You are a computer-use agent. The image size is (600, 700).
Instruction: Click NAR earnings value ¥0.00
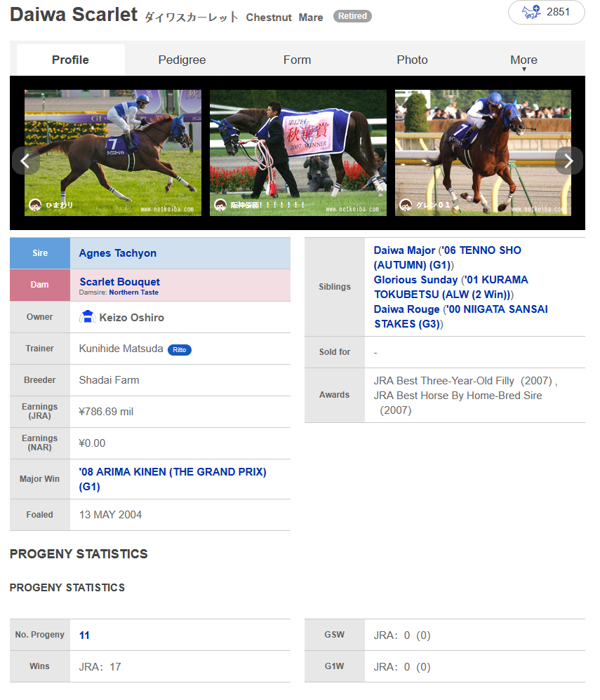tap(92, 443)
